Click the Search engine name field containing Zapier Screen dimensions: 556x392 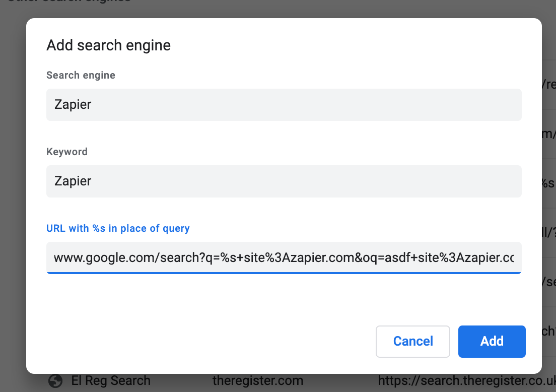coord(284,105)
